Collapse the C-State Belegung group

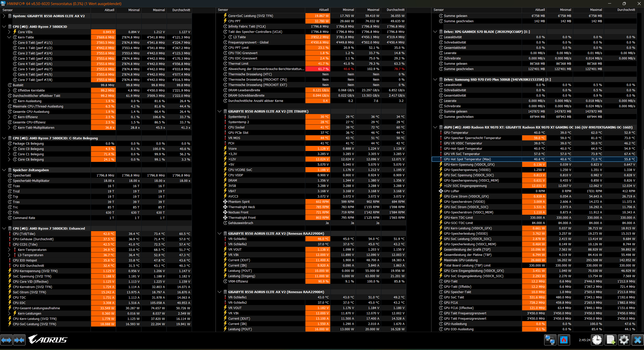[x=4, y=138]
